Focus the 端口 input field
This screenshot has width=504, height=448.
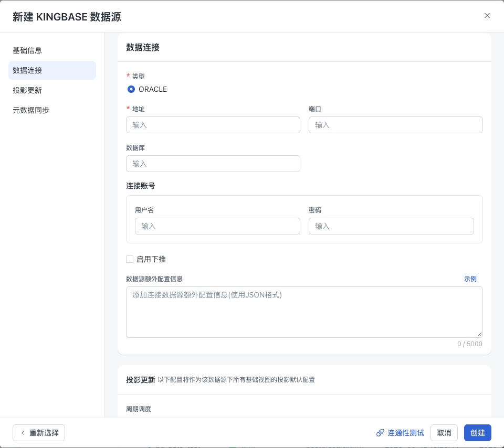(395, 125)
